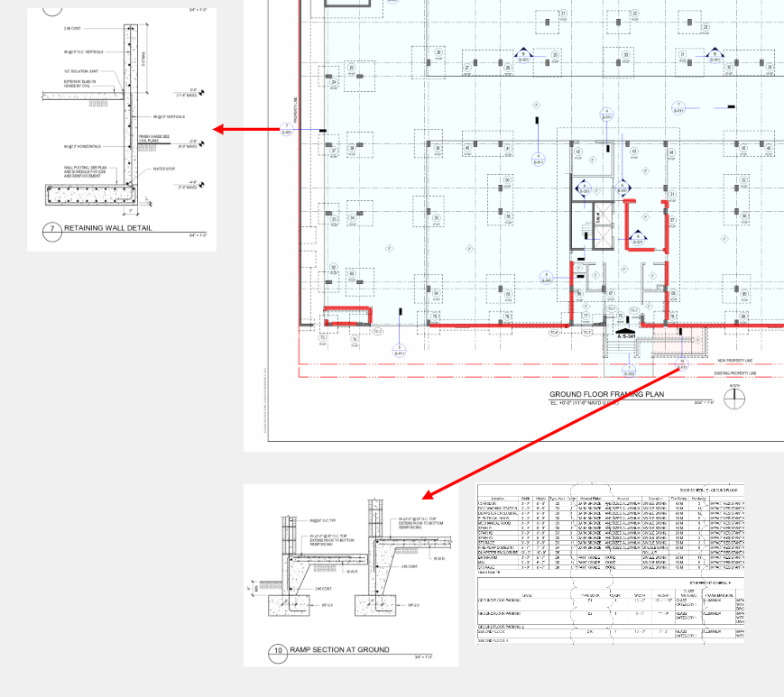Click the WATER STOP annotation label
784x697 pixels.
[163, 169]
